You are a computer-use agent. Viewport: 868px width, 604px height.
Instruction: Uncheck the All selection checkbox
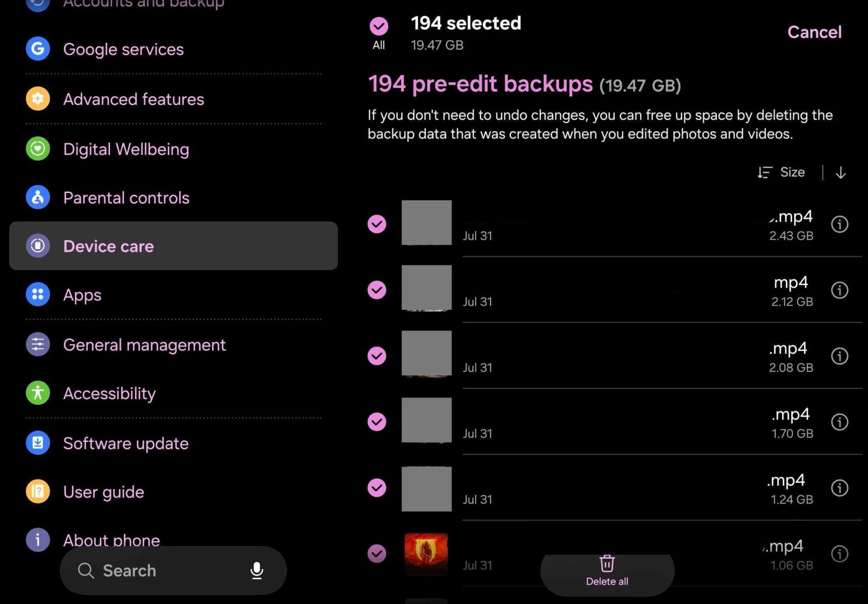379,27
